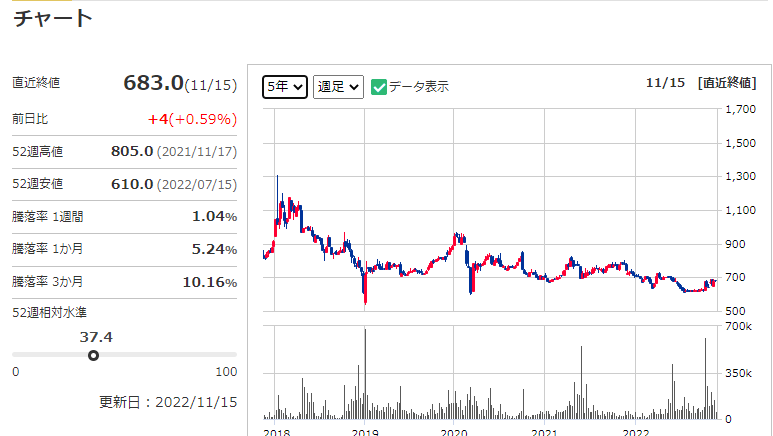
Task: Click the 37.4 relative level value
Action: (x=96, y=337)
